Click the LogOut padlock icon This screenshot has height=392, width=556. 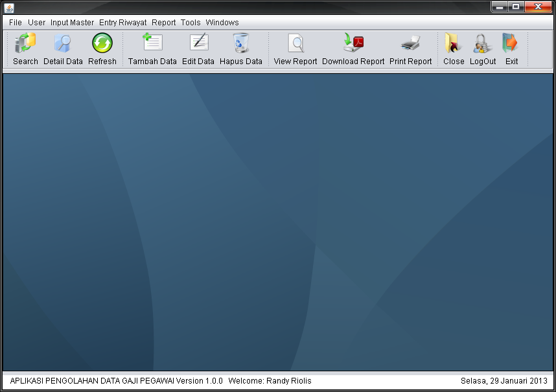click(482, 43)
